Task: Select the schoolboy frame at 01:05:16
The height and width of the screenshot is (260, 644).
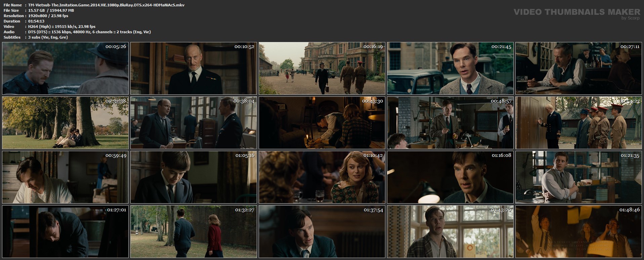Action: click(194, 177)
